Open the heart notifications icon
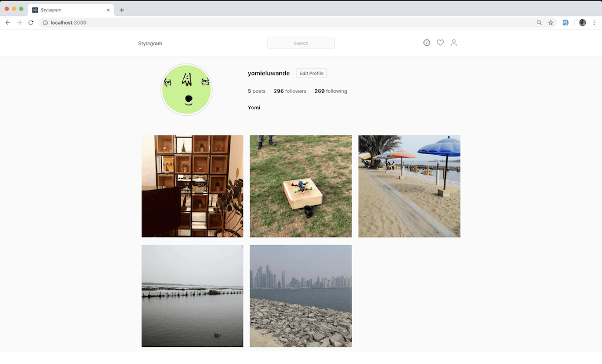The image size is (602, 364). pyautogui.click(x=440, y=42)
